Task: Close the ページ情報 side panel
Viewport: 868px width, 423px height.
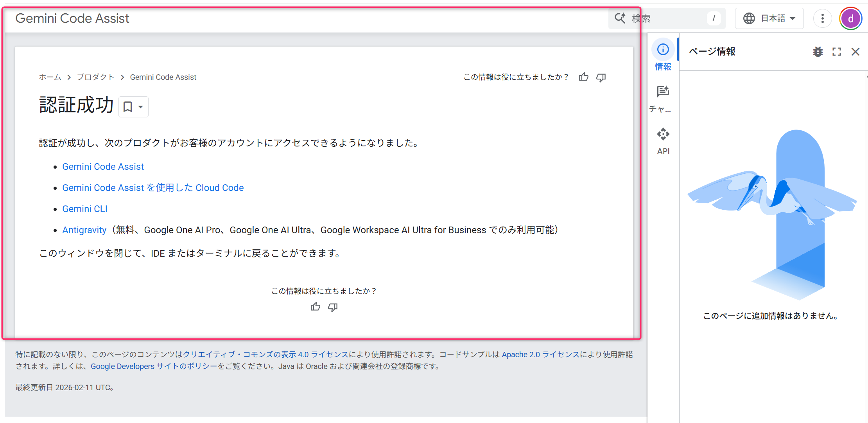Action: 855,52
